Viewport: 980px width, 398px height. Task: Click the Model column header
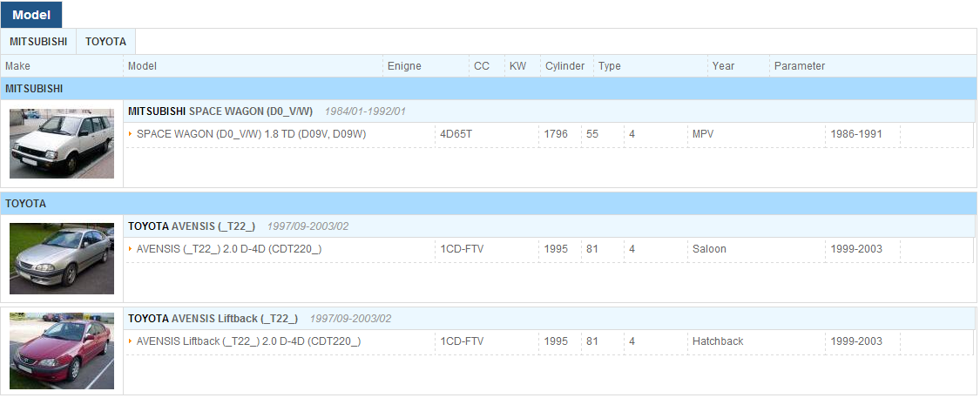tap(143, 66)
